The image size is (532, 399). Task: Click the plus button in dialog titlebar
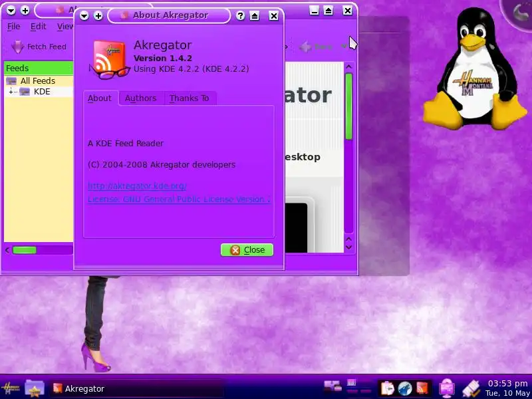98,15
